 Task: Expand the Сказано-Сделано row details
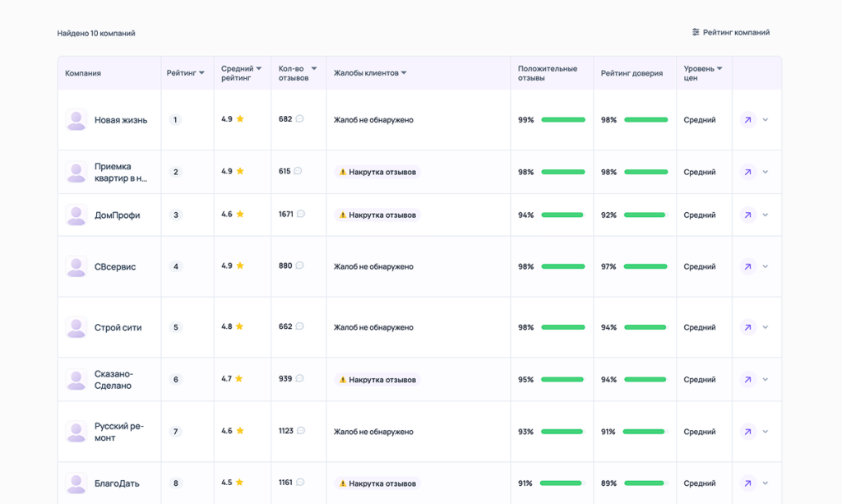[x=766, y=380]
